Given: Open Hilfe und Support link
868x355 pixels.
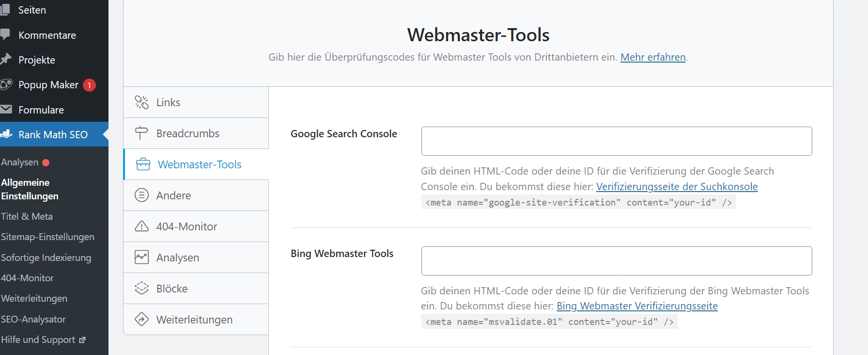Looking at the screenshot, I should tap(38, 339).
